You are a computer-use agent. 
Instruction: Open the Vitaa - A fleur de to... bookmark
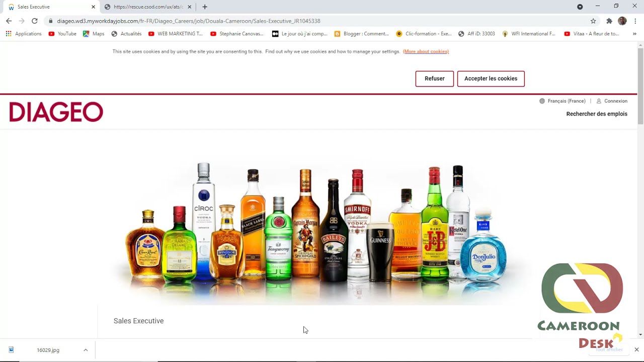(x=592, y=34)
